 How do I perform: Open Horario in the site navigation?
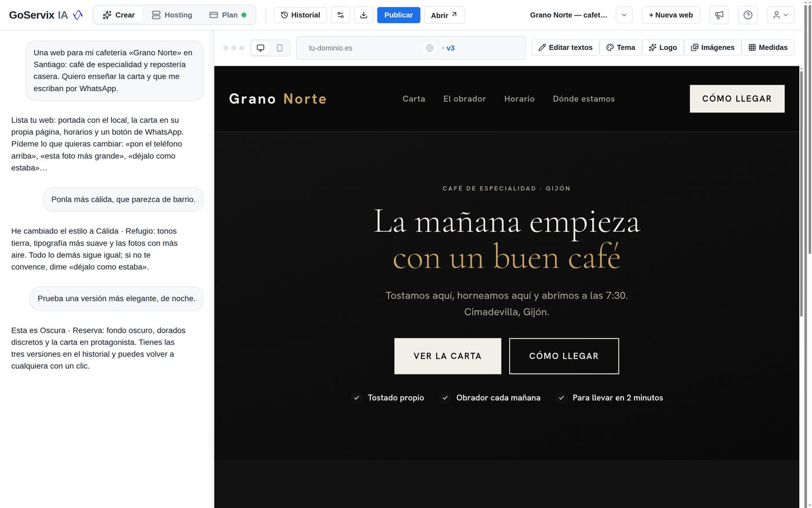click(519, 99)
